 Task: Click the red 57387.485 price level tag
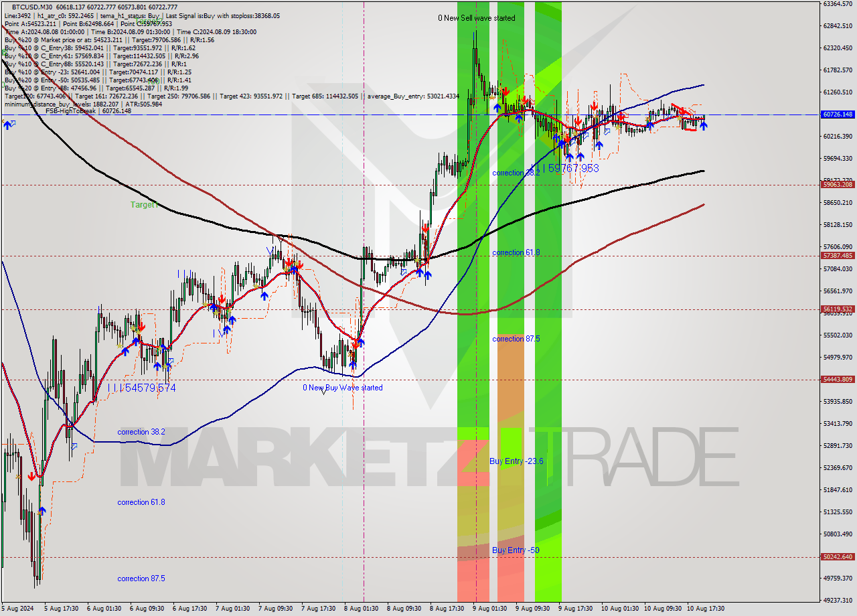(838, 255)
